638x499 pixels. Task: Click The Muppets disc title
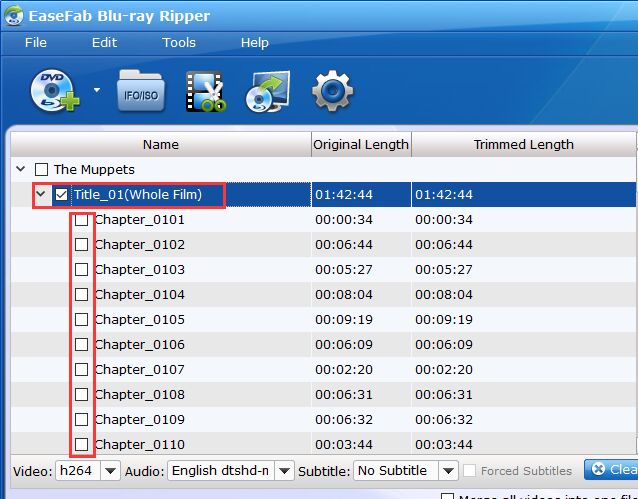point(94,169)
